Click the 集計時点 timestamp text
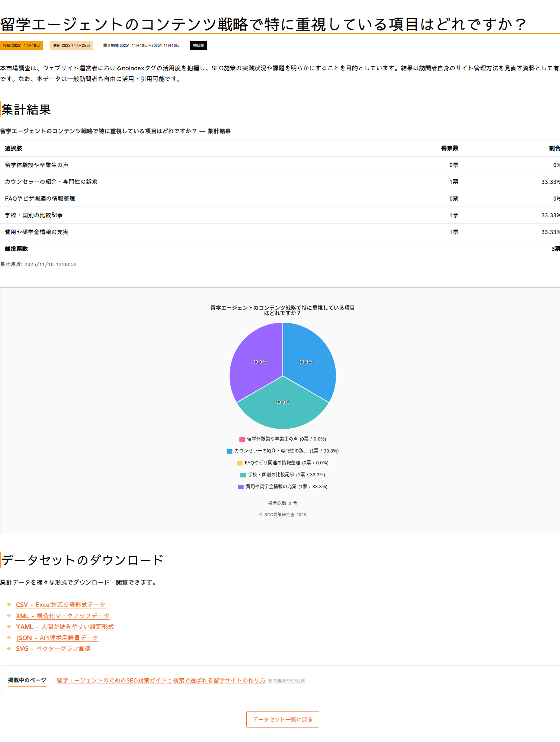The width and height of the screenshot is (560, 742). [x=38, y=264]
